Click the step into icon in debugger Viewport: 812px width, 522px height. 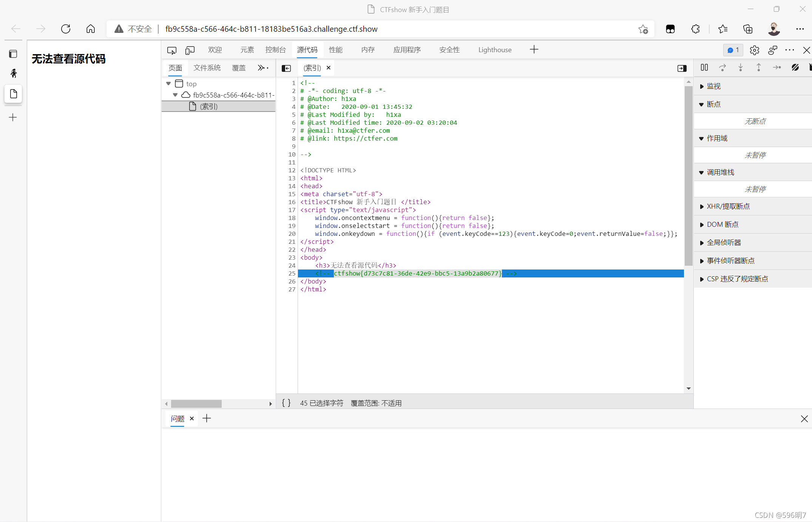(x=740, y=68)
